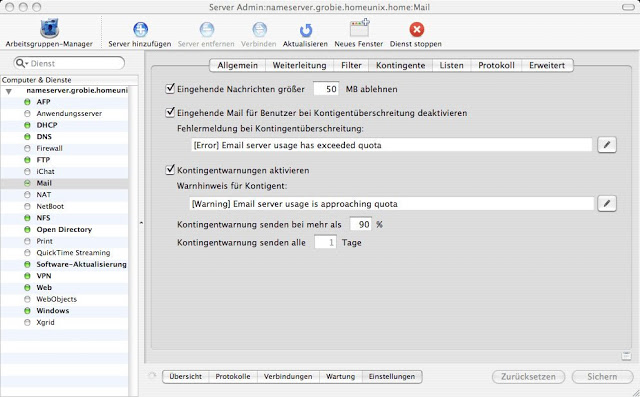Edit the Kontingentüberschreitung error message with pencil
The image size is (640, 397).
607,145
